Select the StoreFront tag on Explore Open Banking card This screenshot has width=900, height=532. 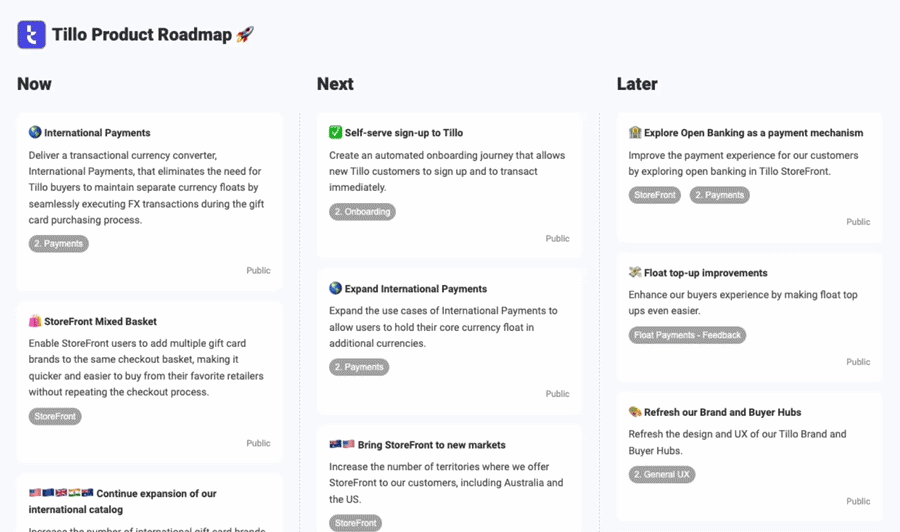click(x=655, y=195)
